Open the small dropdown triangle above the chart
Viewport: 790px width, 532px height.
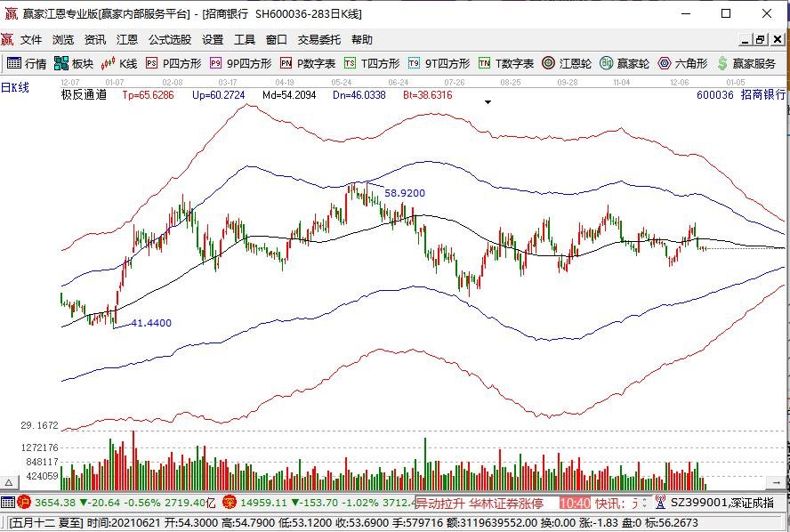tap(488, 102)
